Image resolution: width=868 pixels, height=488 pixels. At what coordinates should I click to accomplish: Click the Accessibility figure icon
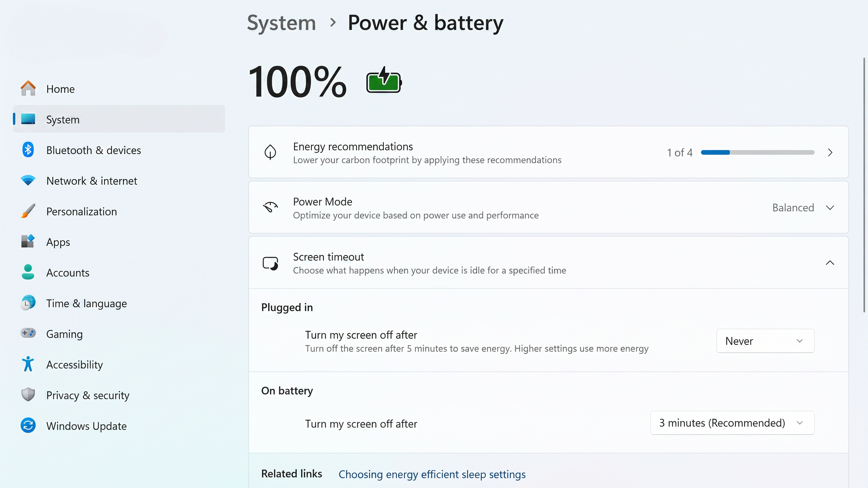(x=28, y=364)
